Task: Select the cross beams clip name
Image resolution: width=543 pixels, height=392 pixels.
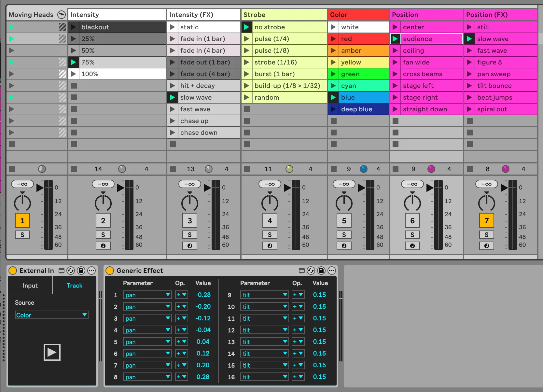Action: click(x=423, y=74)
